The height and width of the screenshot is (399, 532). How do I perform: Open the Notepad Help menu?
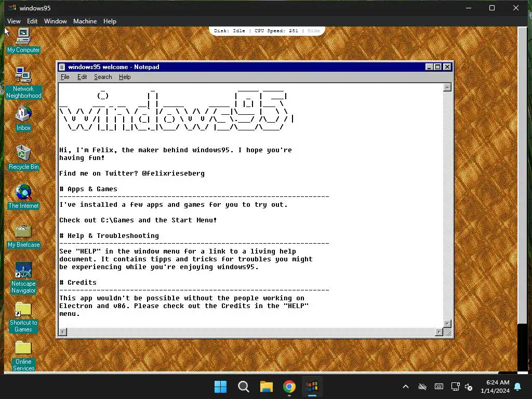click(x=125, y=77)
